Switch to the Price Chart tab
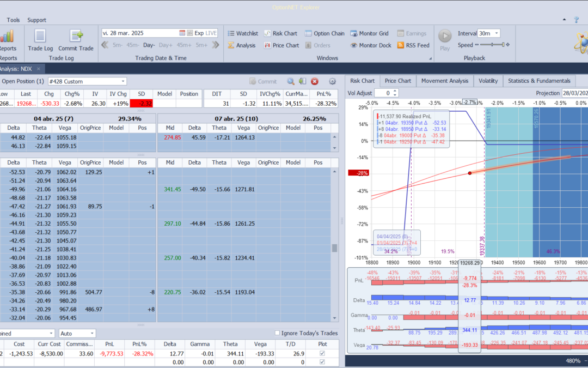The height and width of the screenshot is (368, 588). point(398,81)
